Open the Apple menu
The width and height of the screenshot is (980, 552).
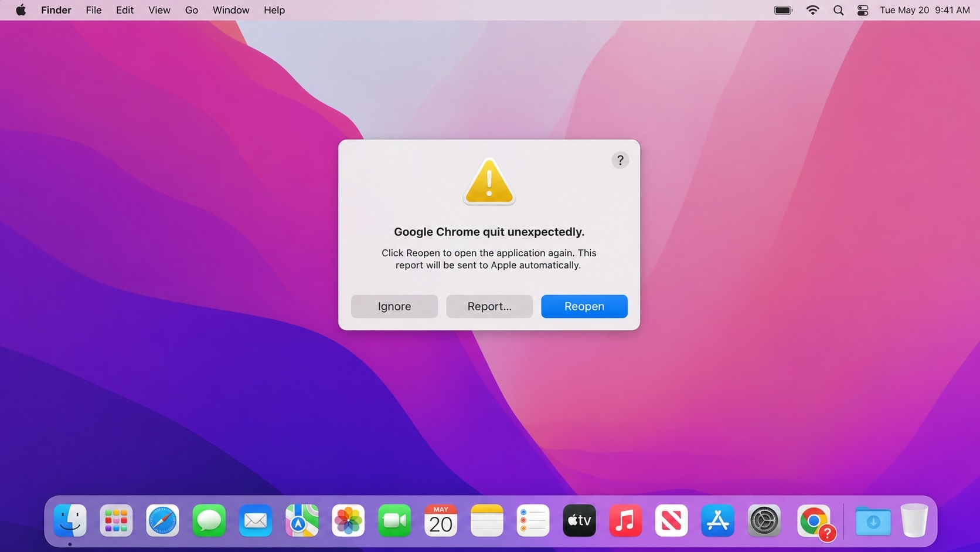[x=21, y=10]
